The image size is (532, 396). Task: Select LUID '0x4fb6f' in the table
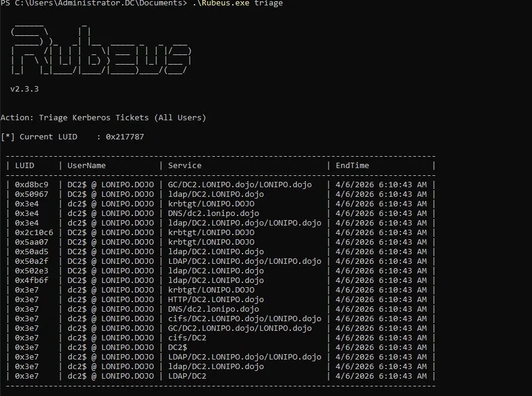pos(32,281)
